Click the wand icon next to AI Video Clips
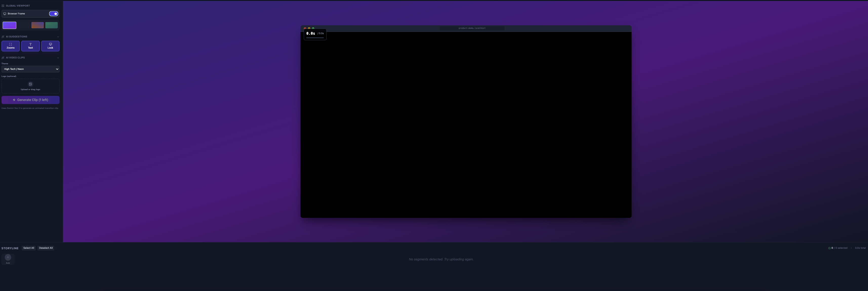This screenshot has width=868, height=291. 3,58
